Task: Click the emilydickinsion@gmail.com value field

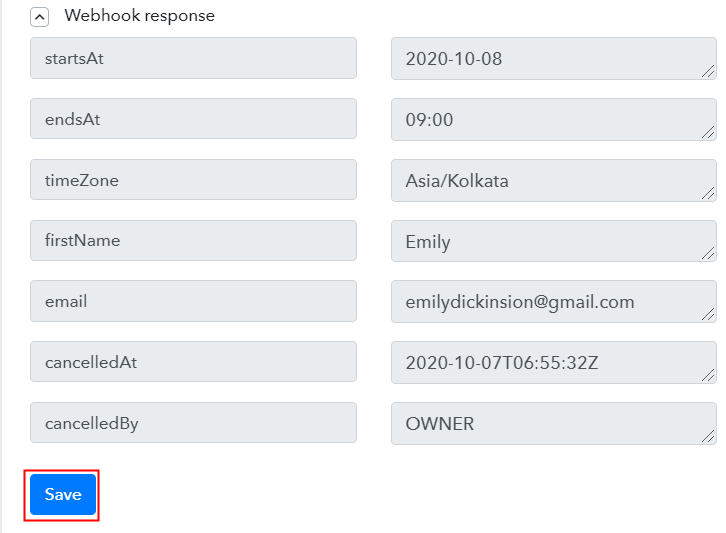Action: click(554, 301)
